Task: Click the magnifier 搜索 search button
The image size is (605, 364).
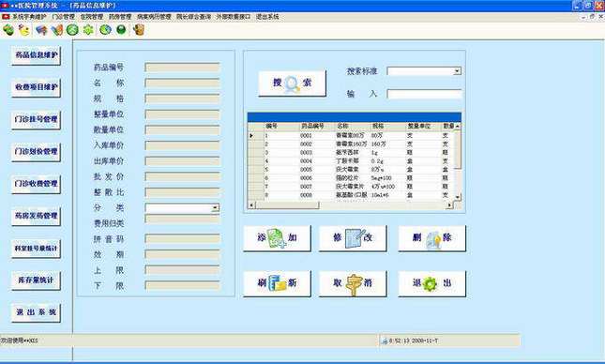Action: [292, 83]
